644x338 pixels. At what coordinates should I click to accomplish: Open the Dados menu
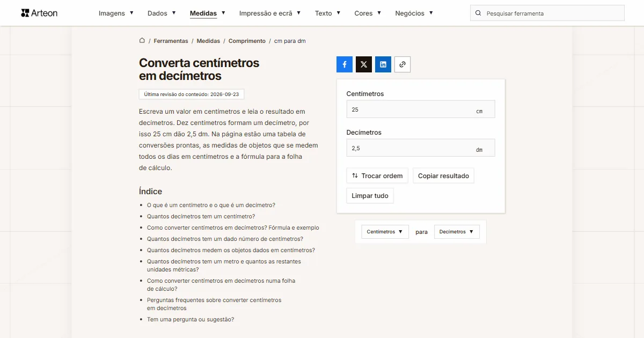(162, 13)
